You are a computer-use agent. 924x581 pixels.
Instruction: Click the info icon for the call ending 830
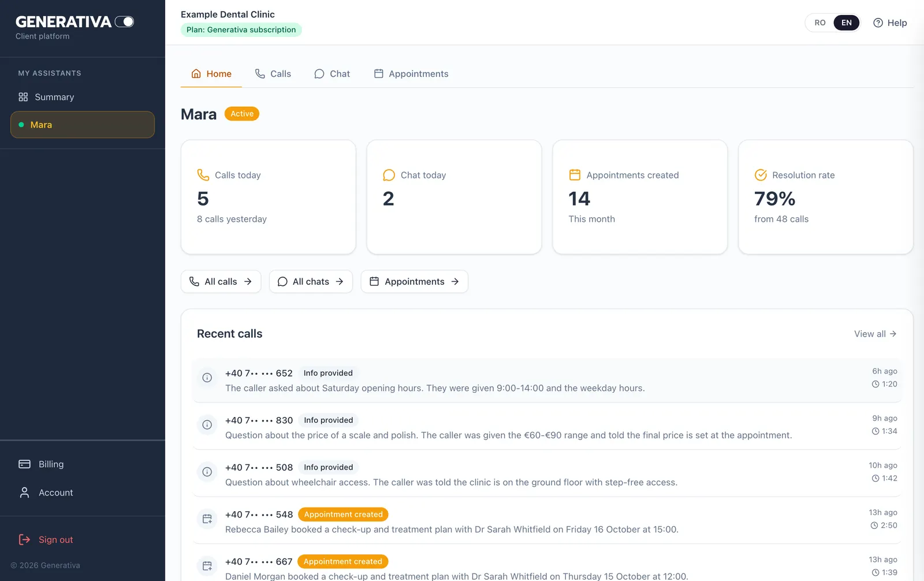[x=207, y=425]
